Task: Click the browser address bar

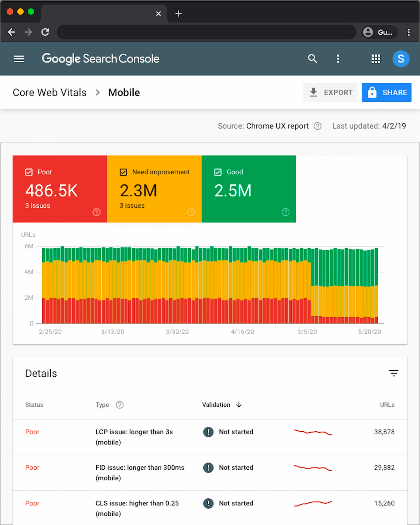Action: [207, 32]
